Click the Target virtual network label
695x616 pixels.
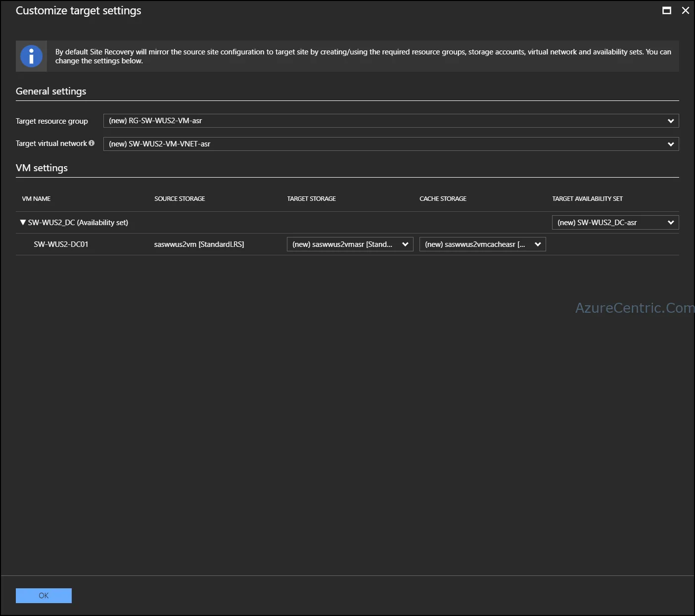[51, 143]
